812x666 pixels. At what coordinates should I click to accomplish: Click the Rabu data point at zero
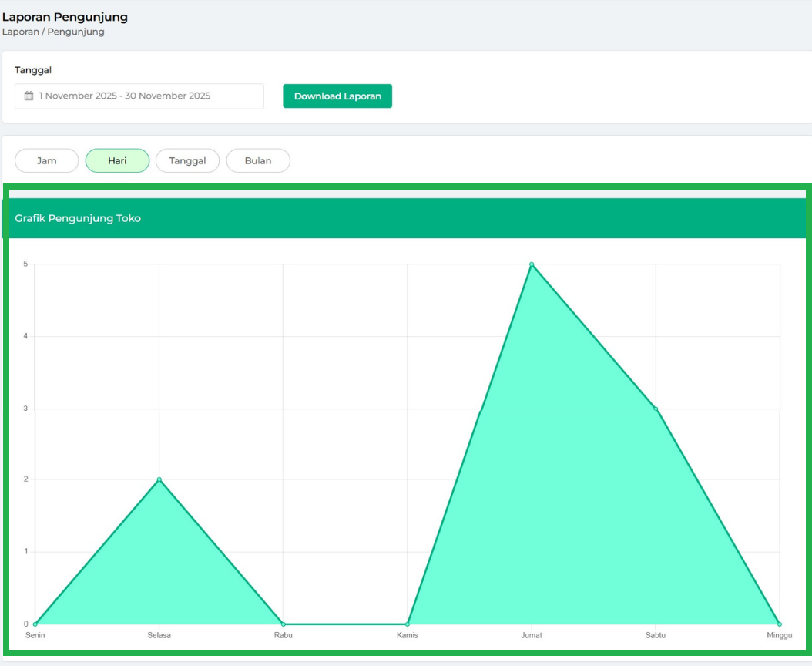284,624
